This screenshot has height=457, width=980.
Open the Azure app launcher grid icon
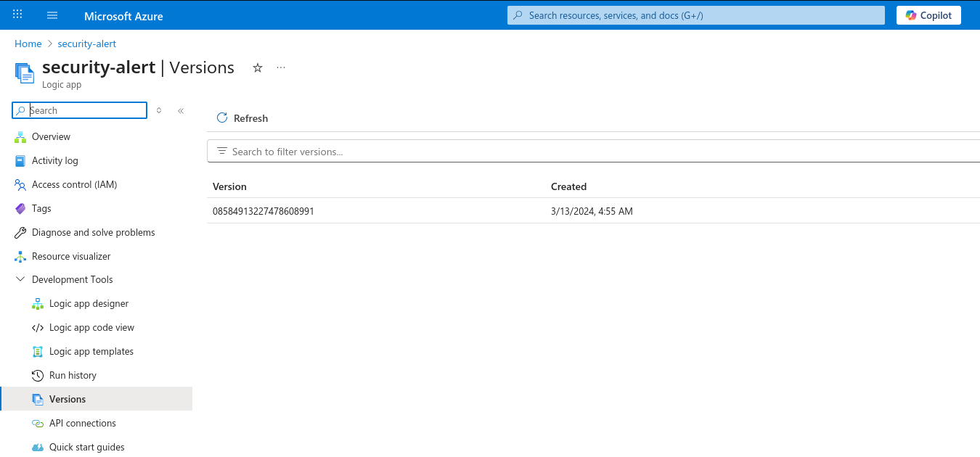(17, 15)
